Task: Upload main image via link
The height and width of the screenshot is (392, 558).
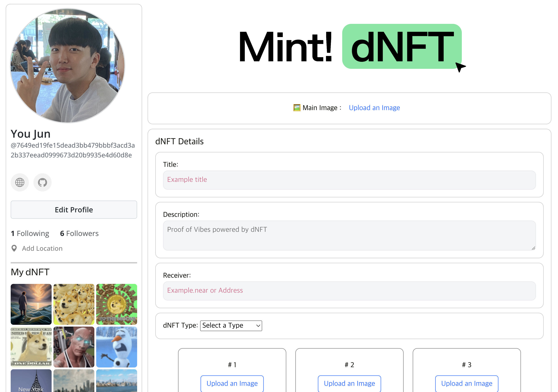Action: pos(374,108)
